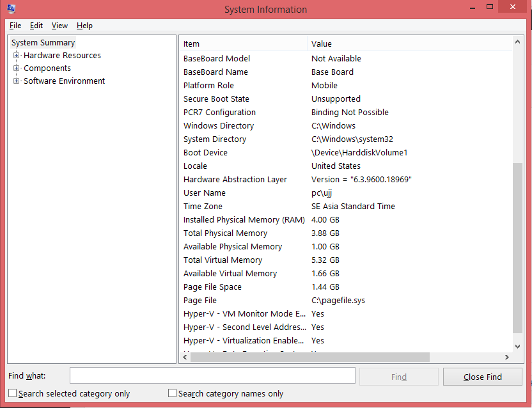Click the Value column header

409,43
